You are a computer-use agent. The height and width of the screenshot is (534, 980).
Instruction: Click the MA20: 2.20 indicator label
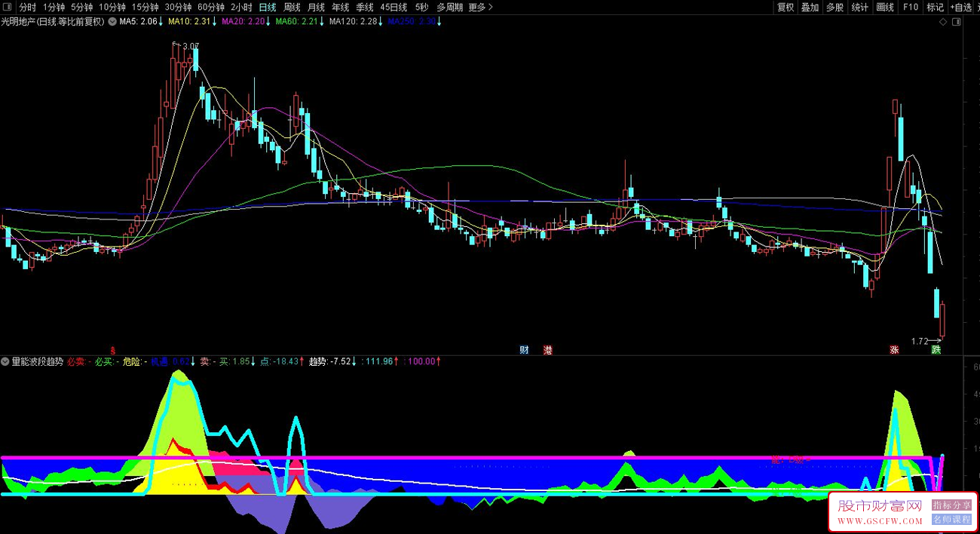243,22
